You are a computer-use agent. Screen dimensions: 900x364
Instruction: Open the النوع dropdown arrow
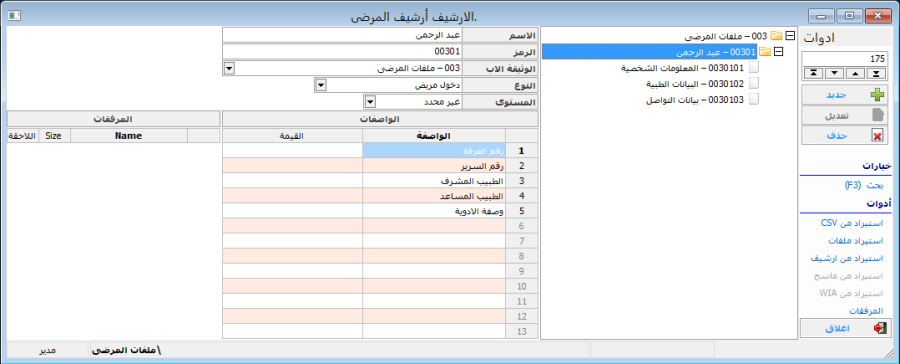click(321, 86)
